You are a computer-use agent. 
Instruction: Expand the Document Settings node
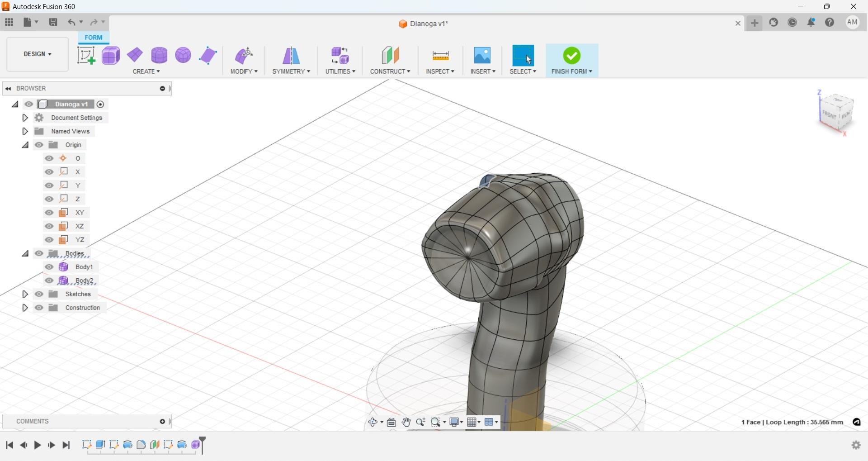click(x=25, y=118)
